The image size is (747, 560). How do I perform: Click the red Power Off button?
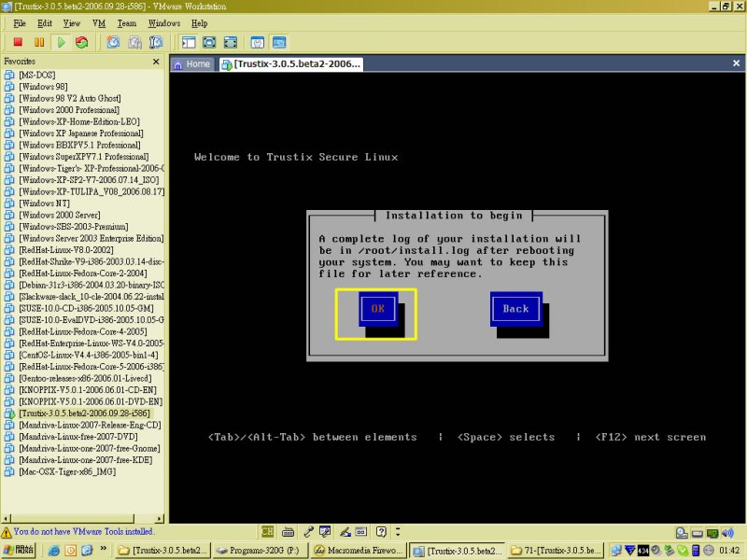click(x=18, y=42)
